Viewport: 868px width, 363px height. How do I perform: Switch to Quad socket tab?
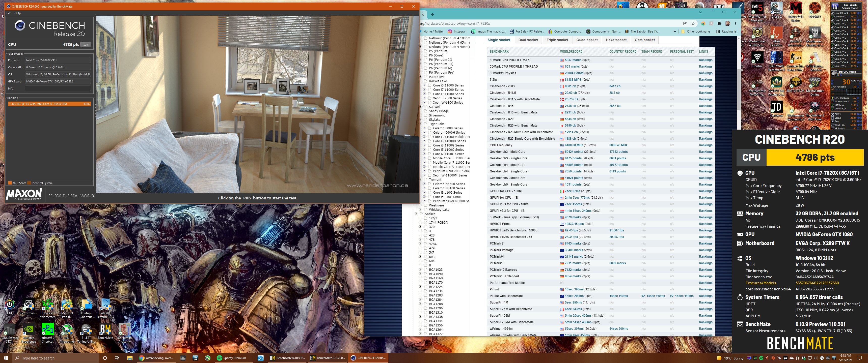click(x=587, y=40)
